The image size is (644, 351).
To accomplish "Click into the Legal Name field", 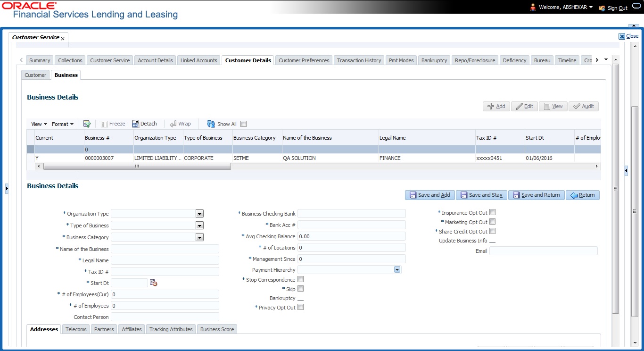I will [x=165, y=260].
